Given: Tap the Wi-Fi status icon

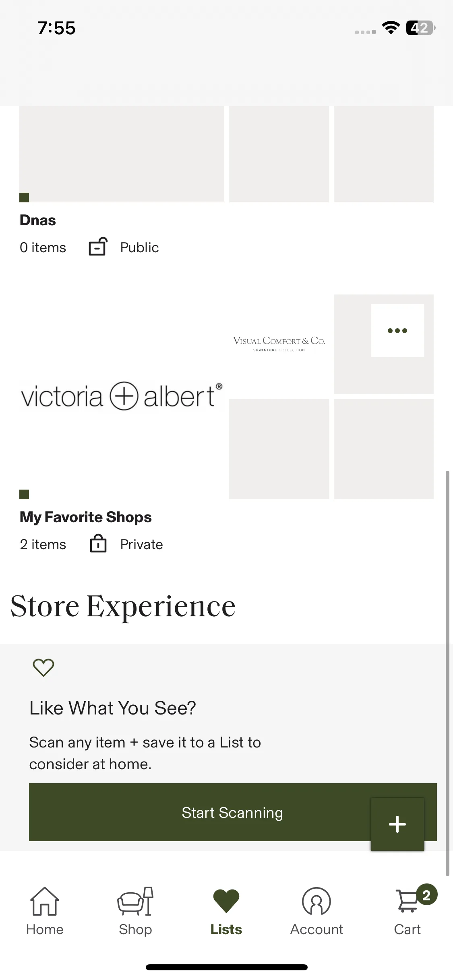Looking at the screenshot, I should [391, 28].
